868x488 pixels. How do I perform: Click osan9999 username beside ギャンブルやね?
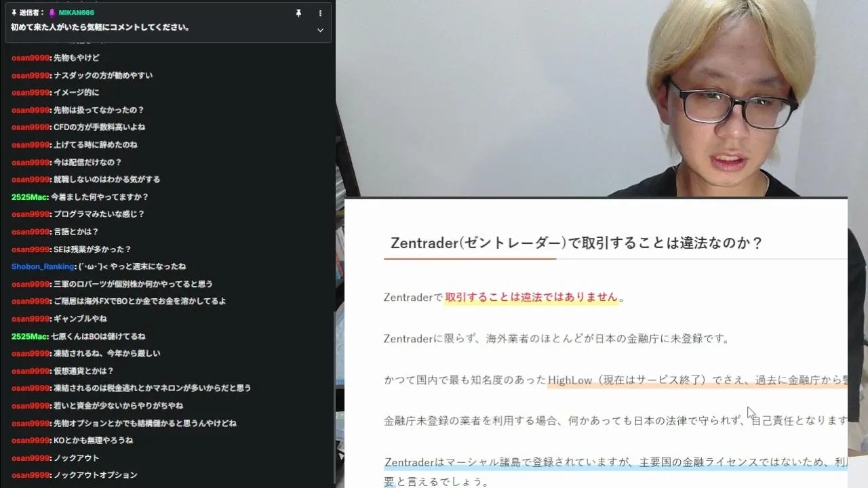(x=31, y=319)
